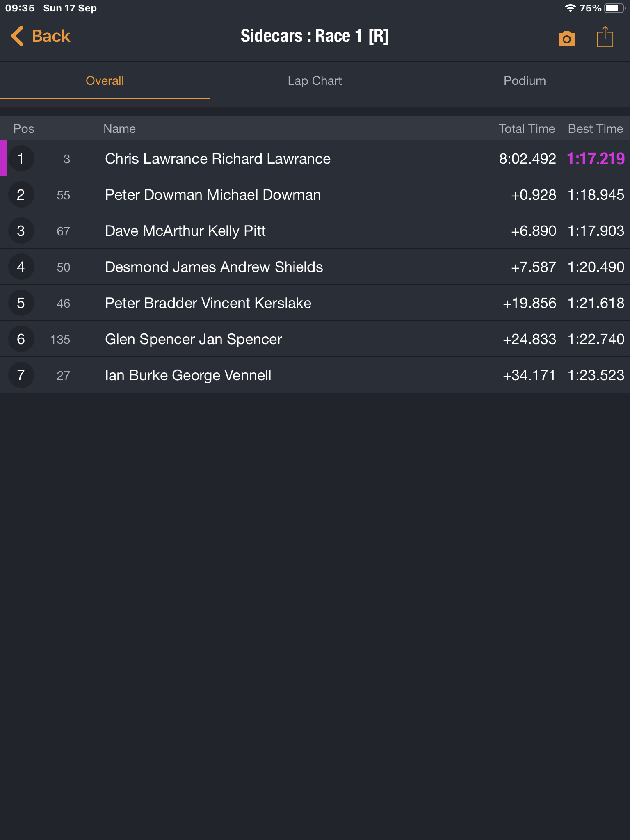This screenshot has width=630, height=840.
Task: Open Ian Burke George Vennell entry
Action: tap(315, 375)
